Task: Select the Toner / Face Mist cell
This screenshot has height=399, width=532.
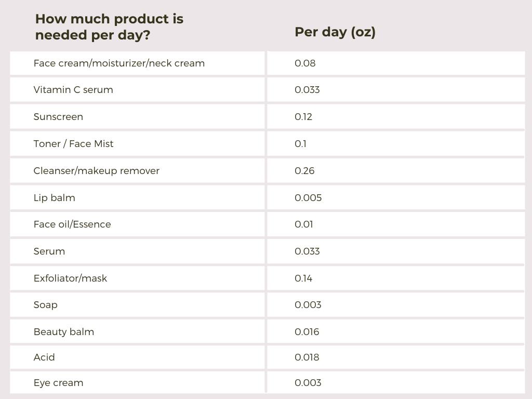Action: (x=73, y=144)
